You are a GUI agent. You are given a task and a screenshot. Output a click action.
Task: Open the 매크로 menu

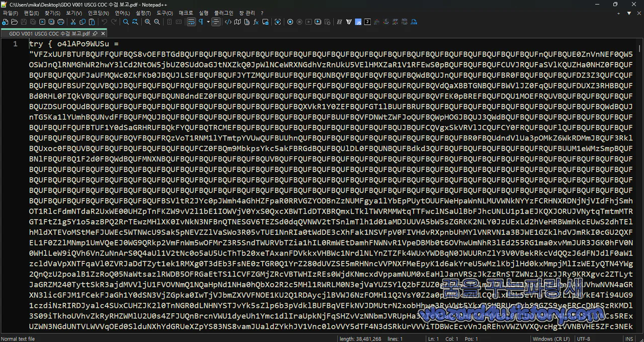click(x=186, y=13)
